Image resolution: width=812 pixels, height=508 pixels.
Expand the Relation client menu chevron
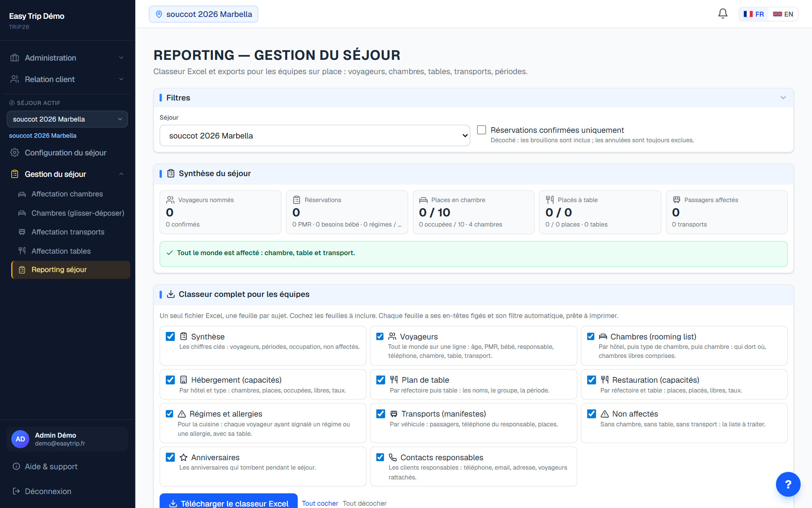(121, 79)
